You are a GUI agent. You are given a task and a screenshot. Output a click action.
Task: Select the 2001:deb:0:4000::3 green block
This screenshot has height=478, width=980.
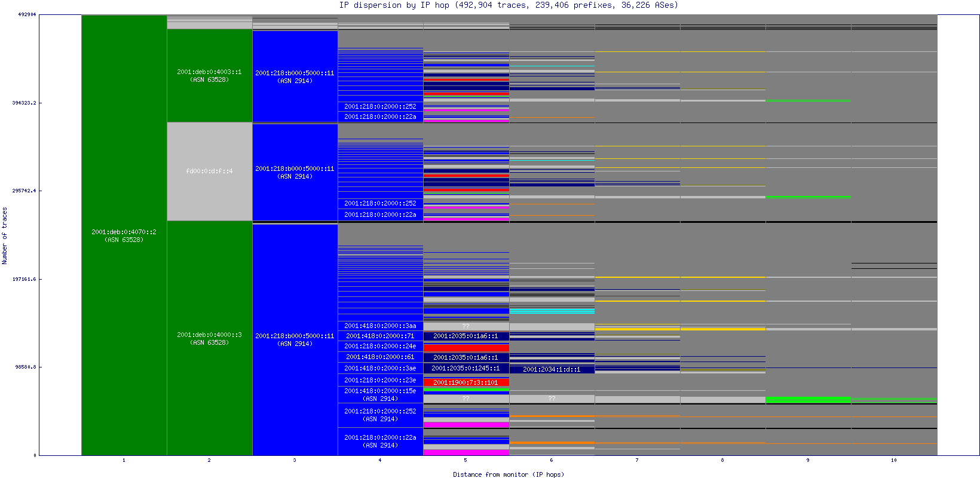(209, 339)
